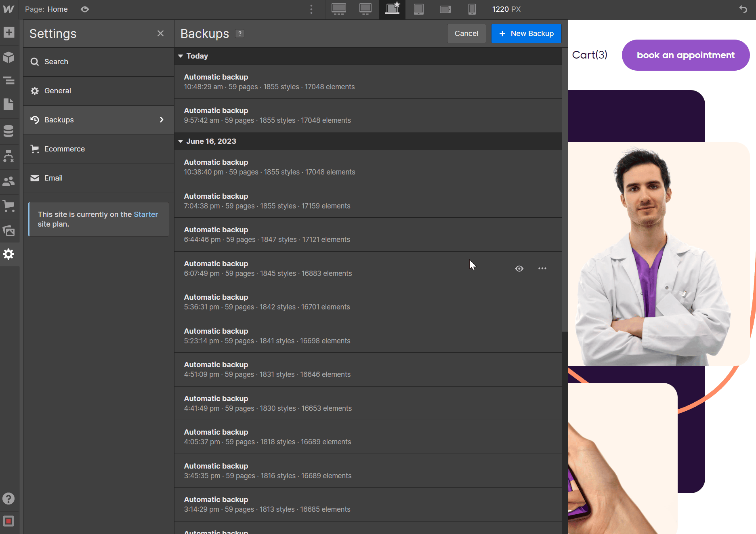This screenshot has width=756, height=534.
Task: Expand the Backups settings chevron
Action: pyautogui.click(x=161, y=120)
